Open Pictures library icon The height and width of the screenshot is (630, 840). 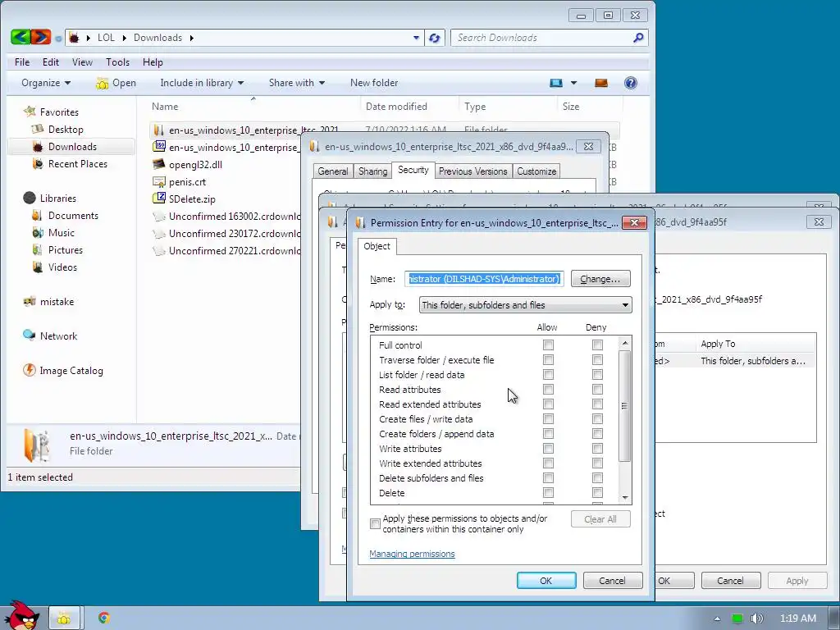[x=38, y=249]
